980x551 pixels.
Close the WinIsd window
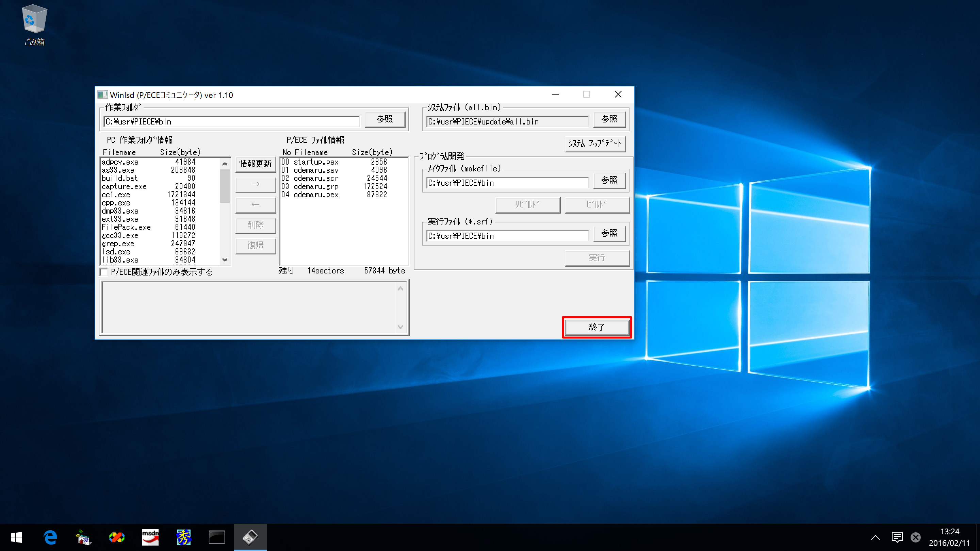click(618, 94)
